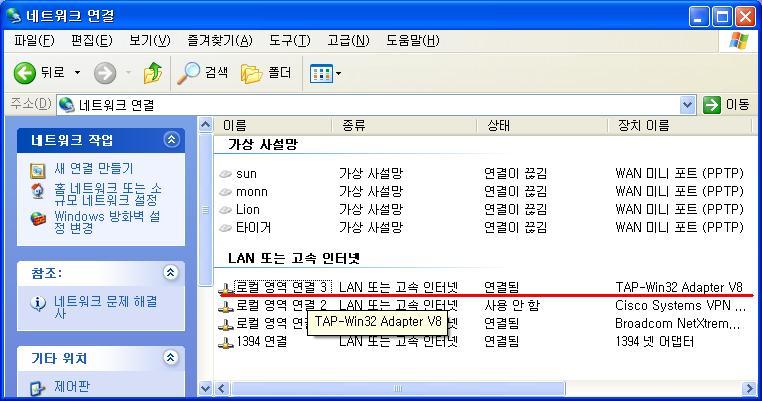762x401 pixels.
Task: Click the Back (뒤로) arrow icon
Action: 26,73
